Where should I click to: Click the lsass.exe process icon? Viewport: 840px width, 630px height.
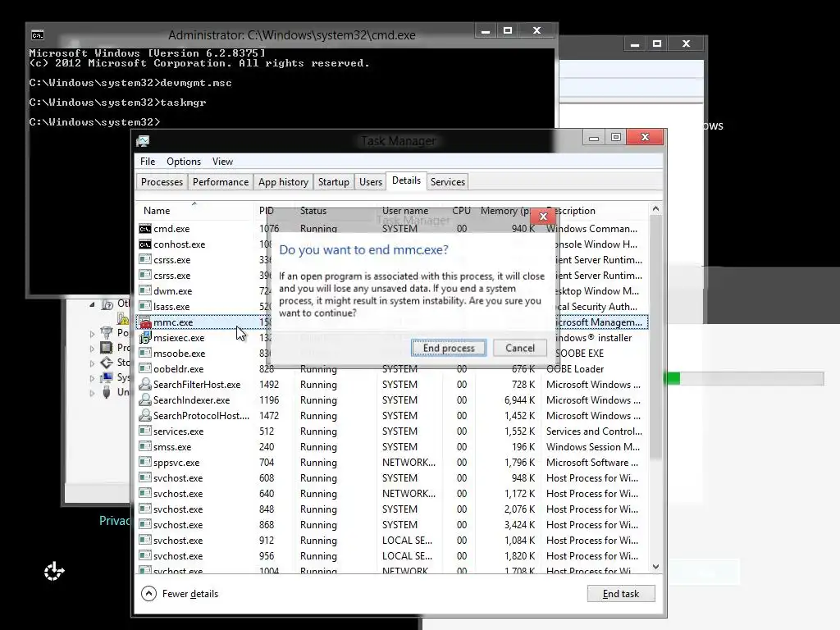coord(144,307)
